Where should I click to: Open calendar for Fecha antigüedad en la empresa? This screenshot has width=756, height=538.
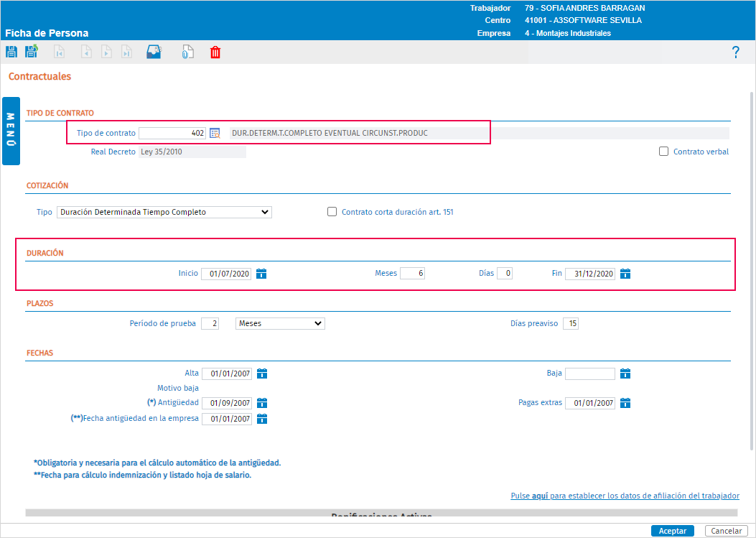(262, 419)
